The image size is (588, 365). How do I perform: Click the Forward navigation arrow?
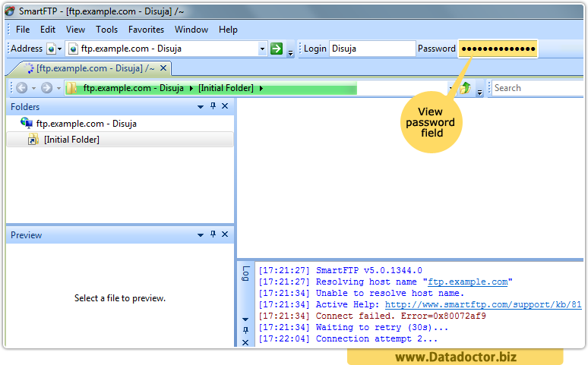point(46,88)
